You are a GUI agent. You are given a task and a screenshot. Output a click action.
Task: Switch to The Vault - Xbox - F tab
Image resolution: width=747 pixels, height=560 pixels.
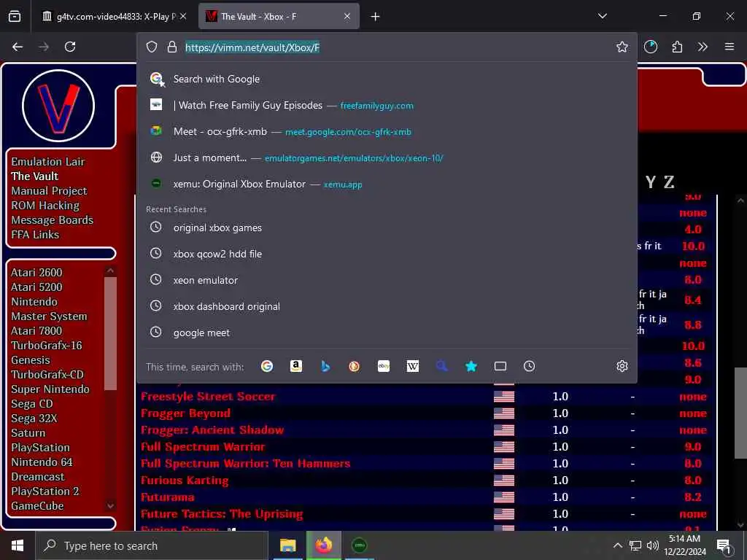[x=279, y=17]
